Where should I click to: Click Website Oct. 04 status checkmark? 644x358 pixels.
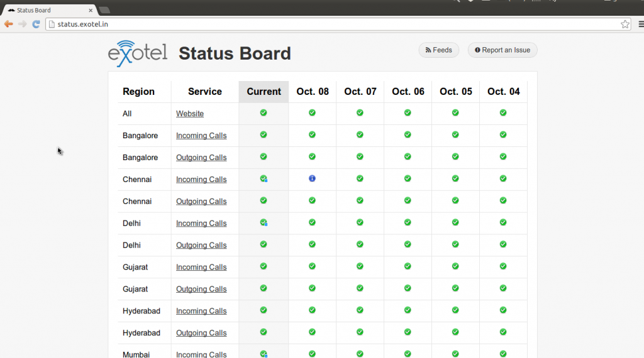click(x=503, y=112)
